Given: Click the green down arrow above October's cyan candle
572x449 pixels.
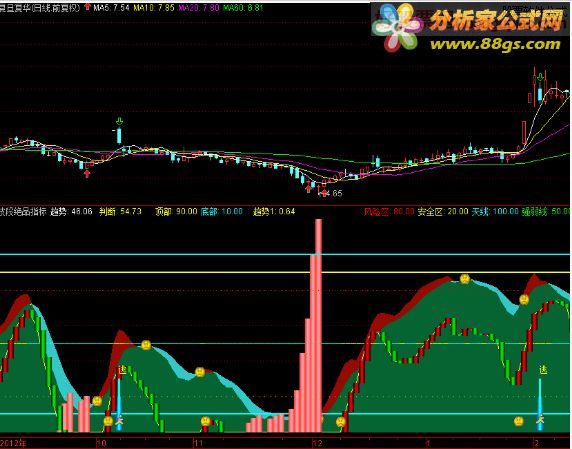Looking at the screenshot, I should [119, 121].
